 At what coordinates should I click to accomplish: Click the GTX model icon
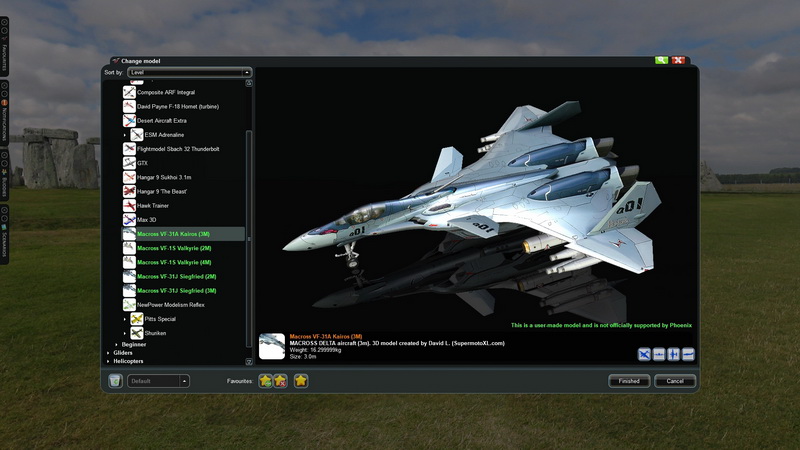click(x=129, y=163)
